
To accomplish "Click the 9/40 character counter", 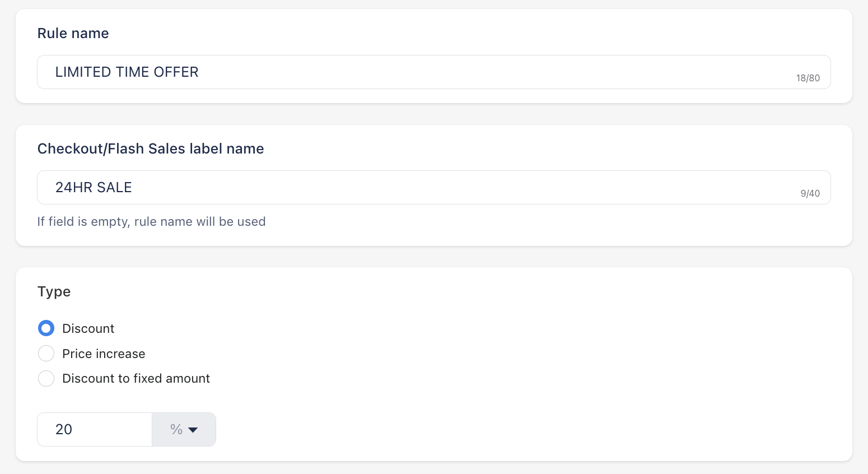I will click(810, 193).
